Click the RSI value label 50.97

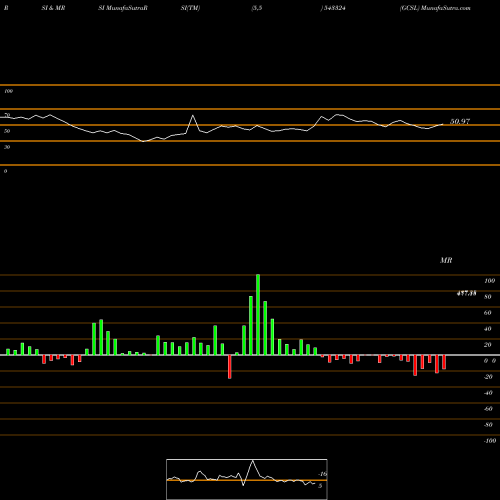click(460, 121)
